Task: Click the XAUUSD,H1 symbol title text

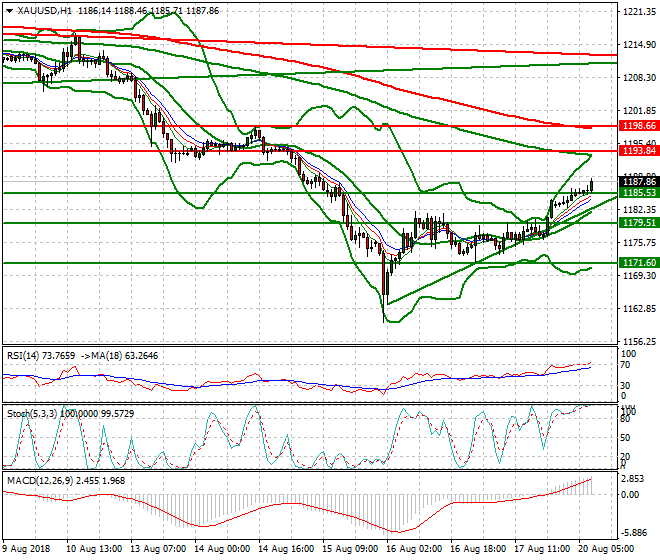Action: click(45, 11)
